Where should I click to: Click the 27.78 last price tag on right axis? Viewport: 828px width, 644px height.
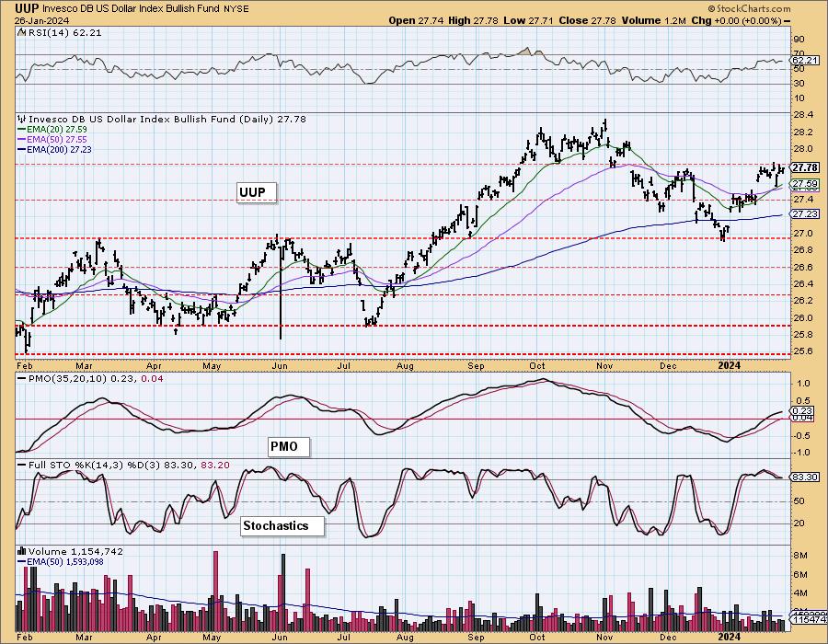(x=806, y=167)
